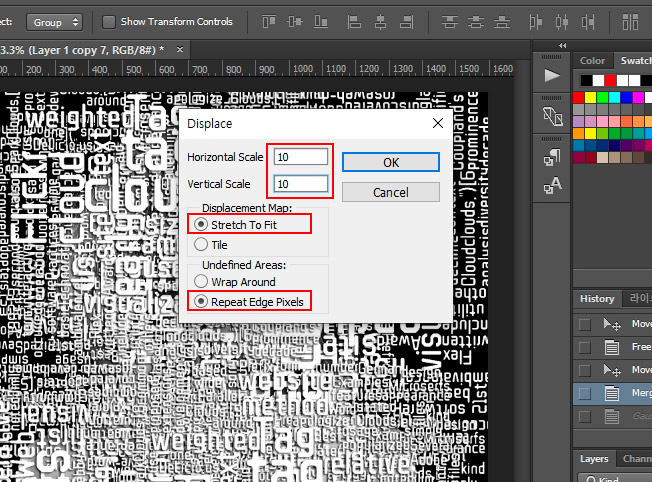Image resolution: width=652 pixels, height=482 pixels.
Task: Click Distribute Top Edges icon
Action: (x=449, y=22)
